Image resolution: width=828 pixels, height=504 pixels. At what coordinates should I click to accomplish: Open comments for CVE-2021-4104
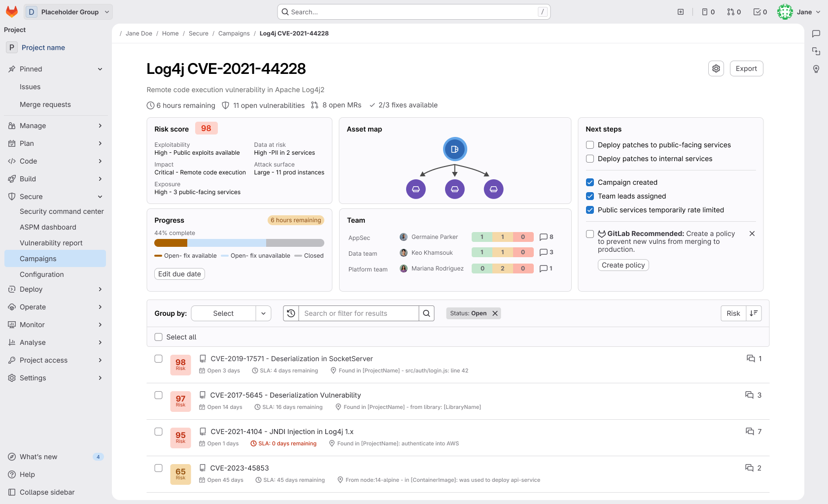750,432
